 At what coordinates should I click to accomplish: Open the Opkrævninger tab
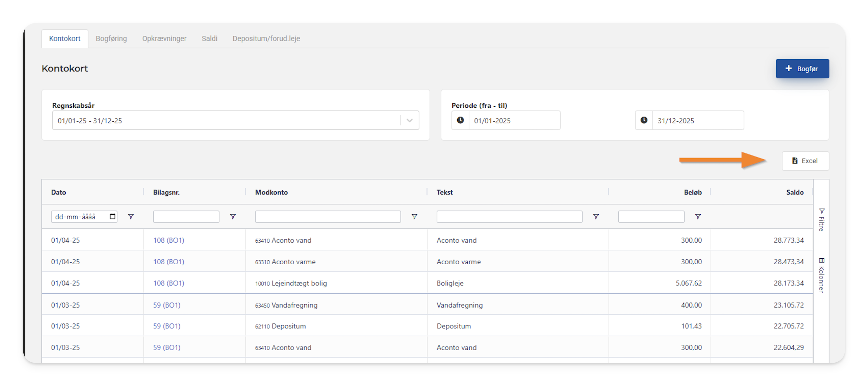[x=164, y=39]
